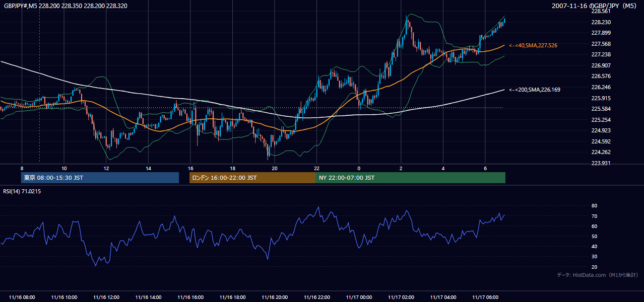This screenshot has width=644, height=302.
Task: Click RSI axis level 70
Action: [594, 216]
